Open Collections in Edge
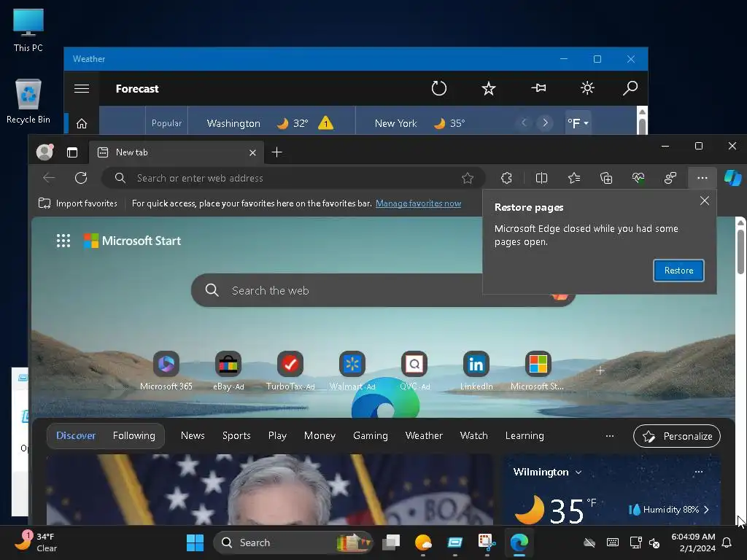Viewport: 747px width, 560px height. [606, 178]
